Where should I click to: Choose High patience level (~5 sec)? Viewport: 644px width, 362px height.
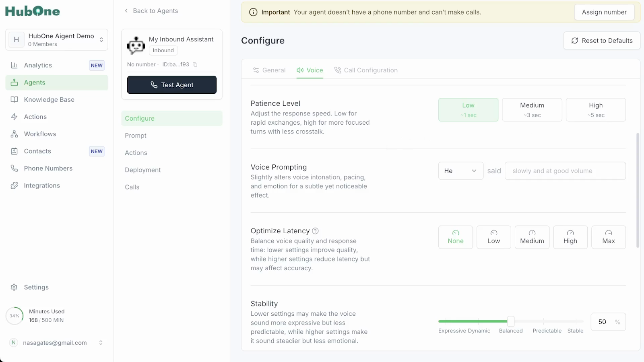tap(596, 109)
